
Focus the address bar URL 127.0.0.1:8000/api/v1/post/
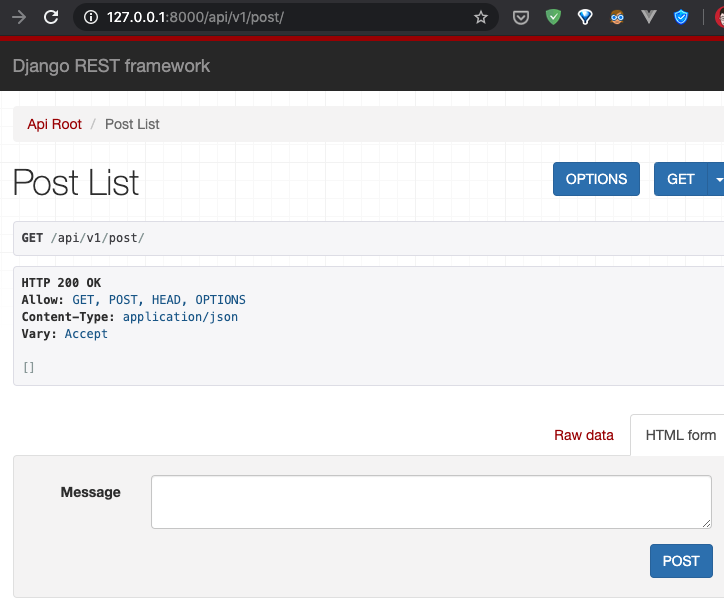pos(195,18)
